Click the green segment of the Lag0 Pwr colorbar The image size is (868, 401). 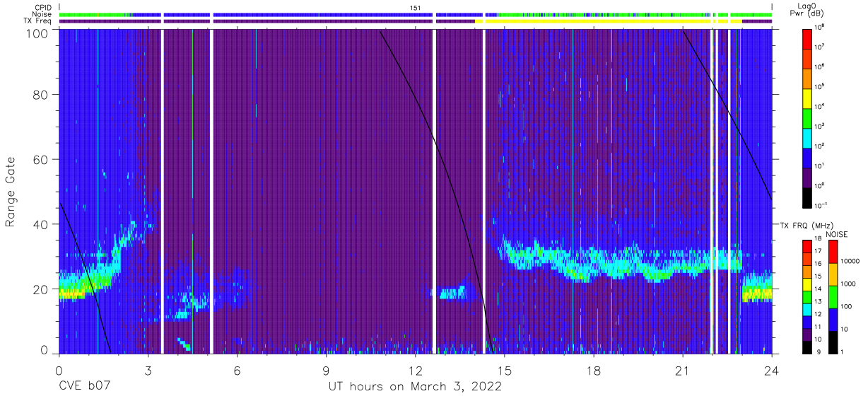click(807, 117)
